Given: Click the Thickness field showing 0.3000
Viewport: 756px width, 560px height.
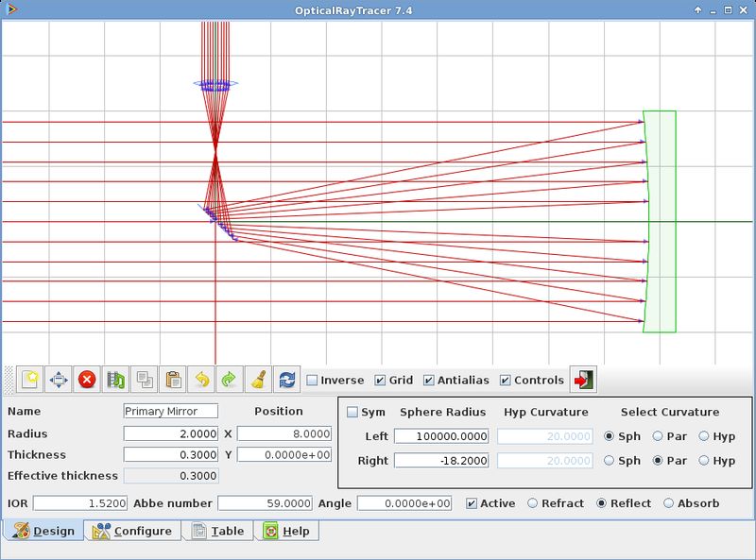Looking at the screenshot, I should [171, 454].
